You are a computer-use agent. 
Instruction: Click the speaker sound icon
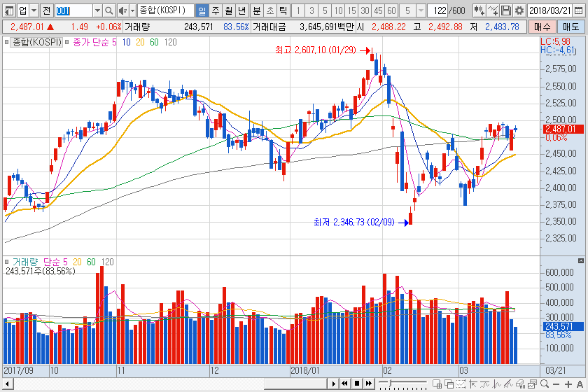[122, 10]
